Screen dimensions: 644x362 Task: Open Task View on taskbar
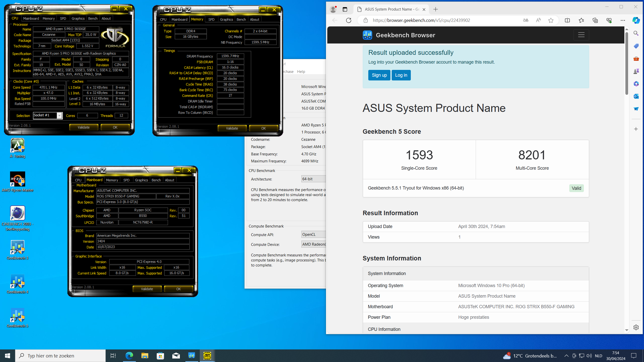tap(113, 356)
